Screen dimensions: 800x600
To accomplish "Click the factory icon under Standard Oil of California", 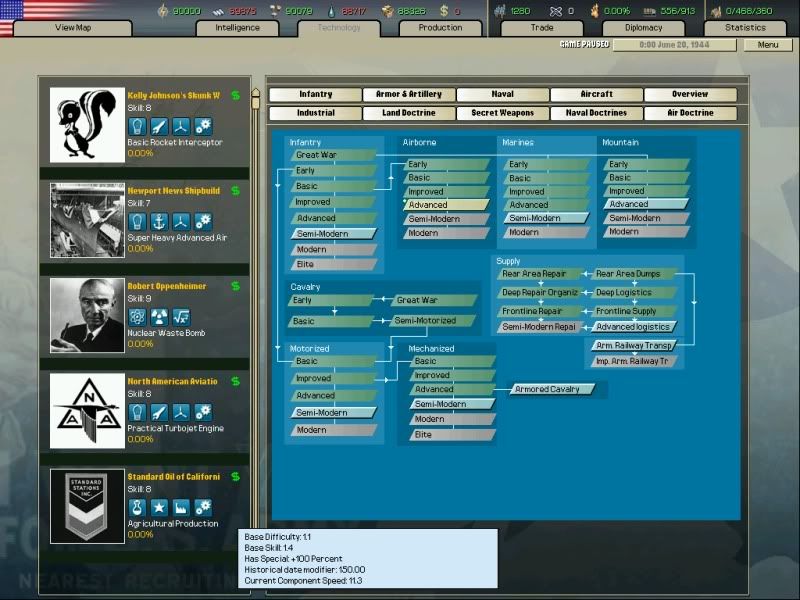I will click(181, 507).
